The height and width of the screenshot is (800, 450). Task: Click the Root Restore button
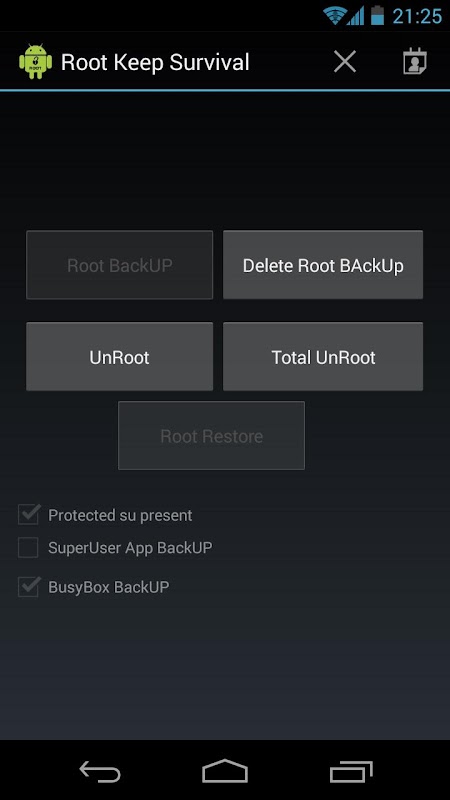pyautogui.click(x=211, y=436)
